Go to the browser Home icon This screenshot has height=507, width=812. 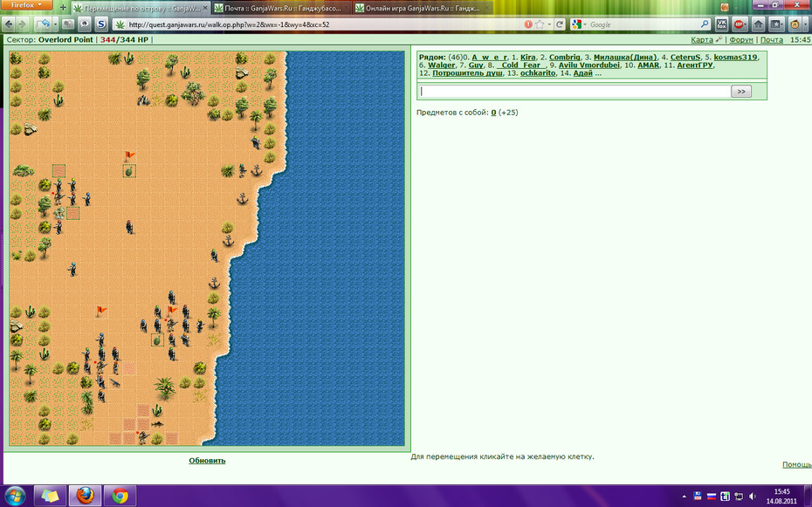(758, 24)
